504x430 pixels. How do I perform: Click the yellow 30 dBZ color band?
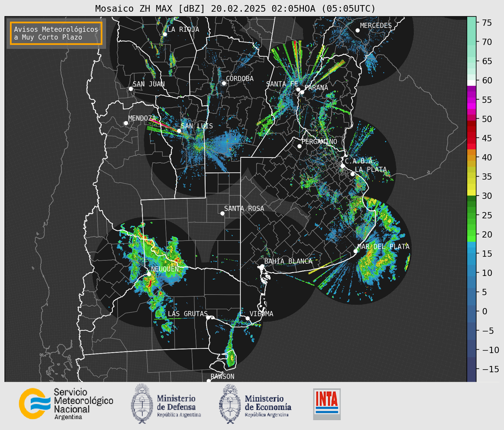coord(471,193)
